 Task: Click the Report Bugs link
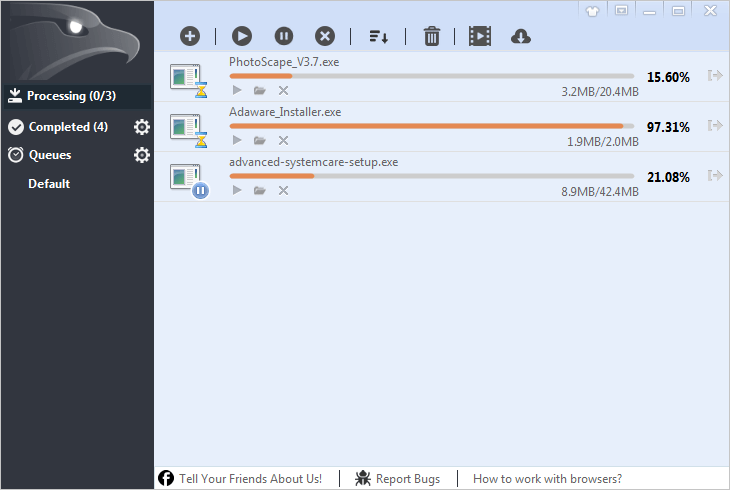click(x=398, y=479)
